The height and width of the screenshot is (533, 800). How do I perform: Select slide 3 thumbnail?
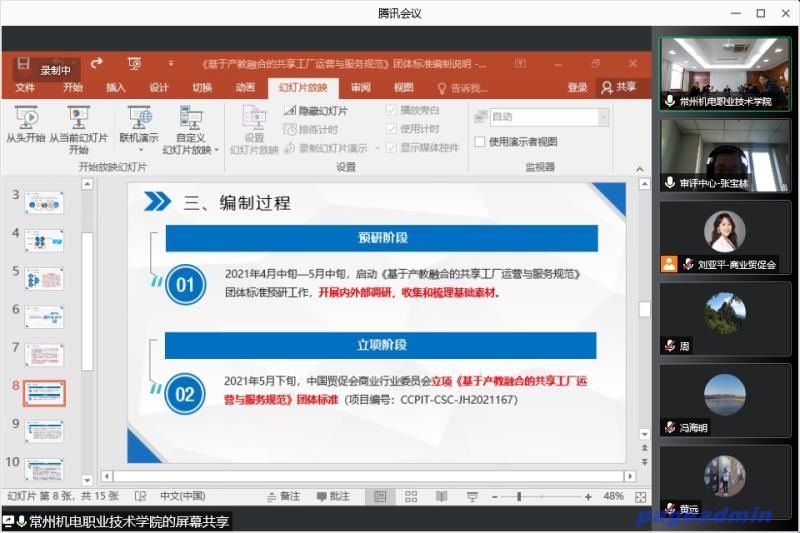pos(44,203)
